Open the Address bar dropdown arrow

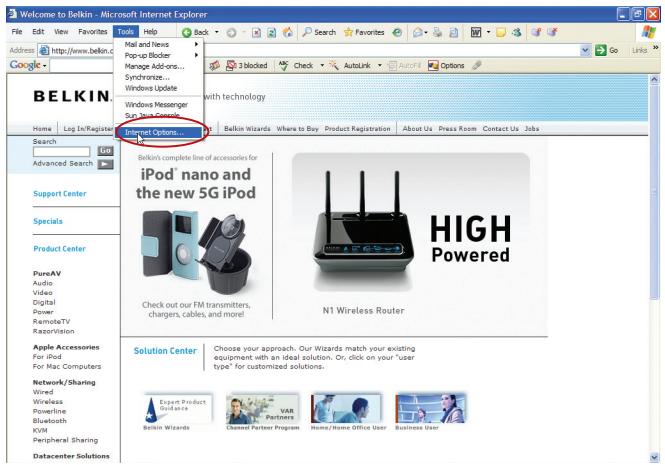coord(585,50)
